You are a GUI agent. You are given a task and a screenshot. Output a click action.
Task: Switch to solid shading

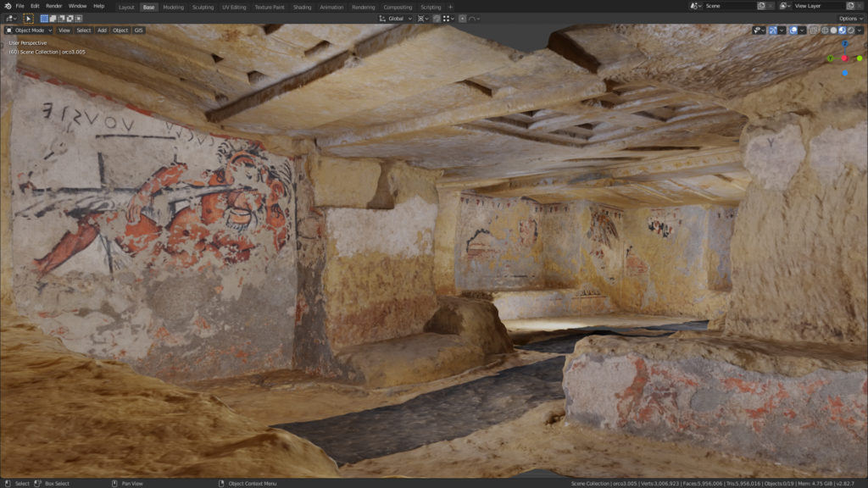pyautogui.click(x=834, y=30)
